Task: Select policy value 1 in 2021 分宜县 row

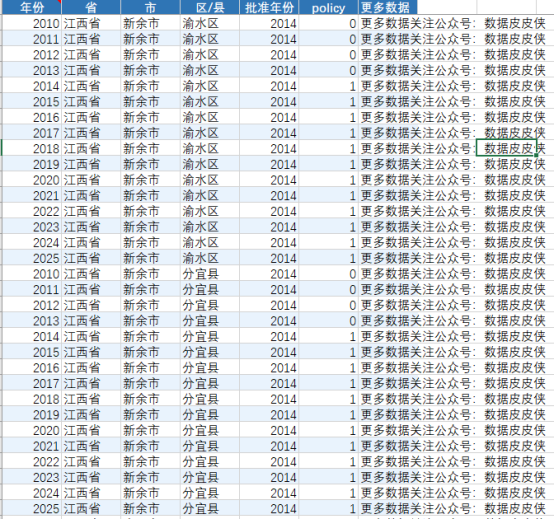Action: [329, 446]
